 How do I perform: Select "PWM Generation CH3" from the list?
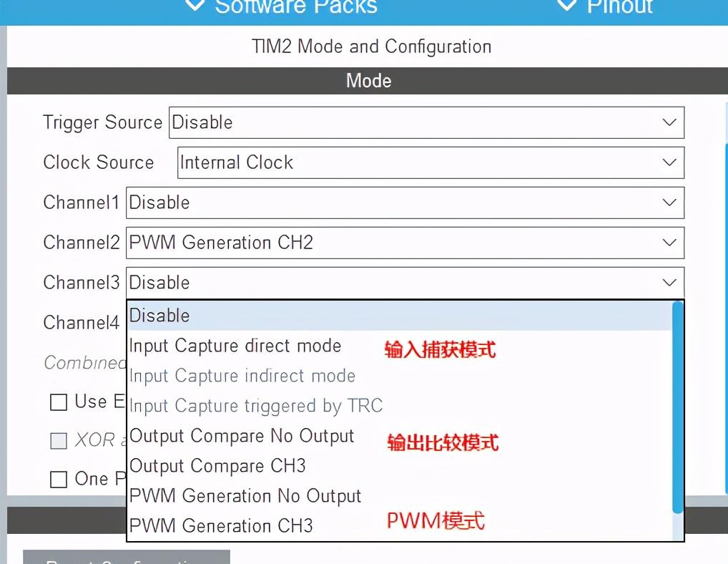pos(227,525)
